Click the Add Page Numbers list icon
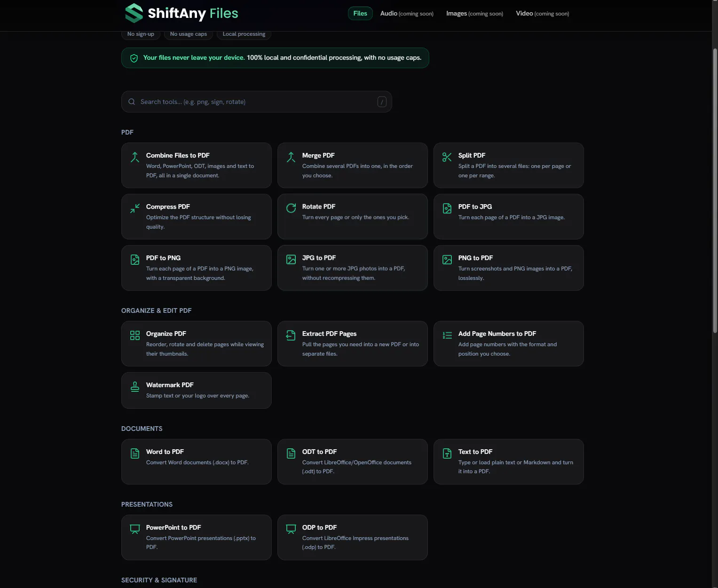718x588 pixels. coord(447,335)
